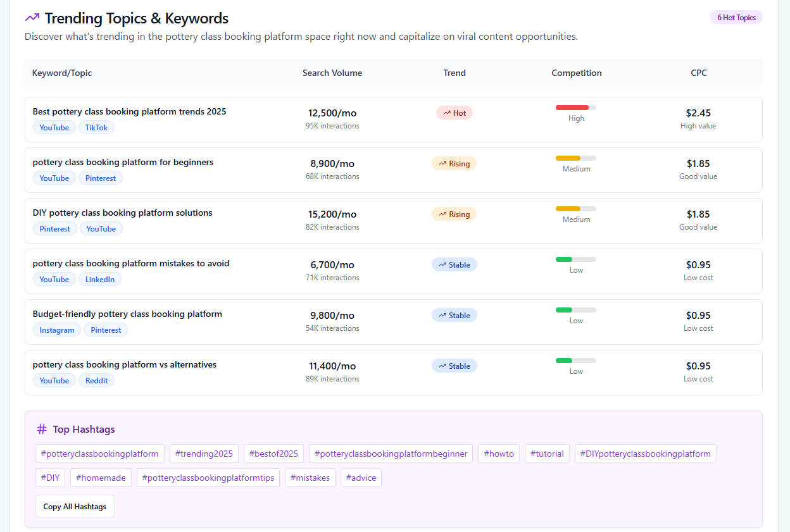Image resolution: width=790 pixels, height=532 pixels.
Task: Click the #mistakes hashtag chip
Action: point(310,478)
